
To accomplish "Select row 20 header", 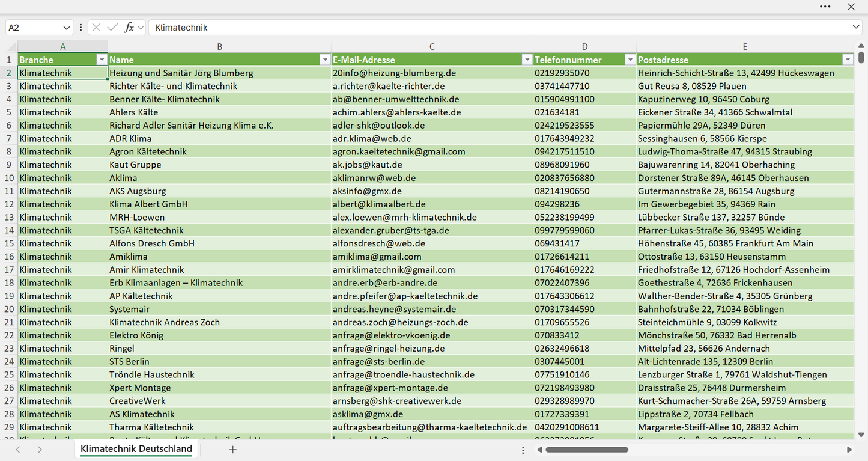I will pos(9,309).
